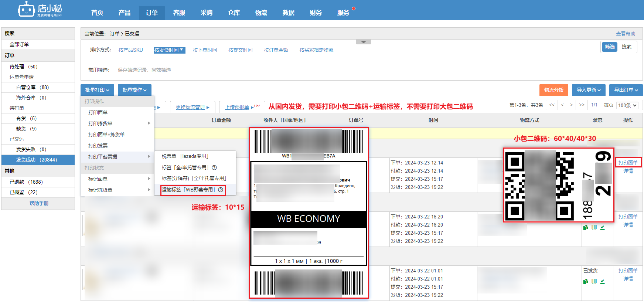Expand the 标记拣货单 submenu
Viewport: 644px width, 302px height.
[117, 190]
